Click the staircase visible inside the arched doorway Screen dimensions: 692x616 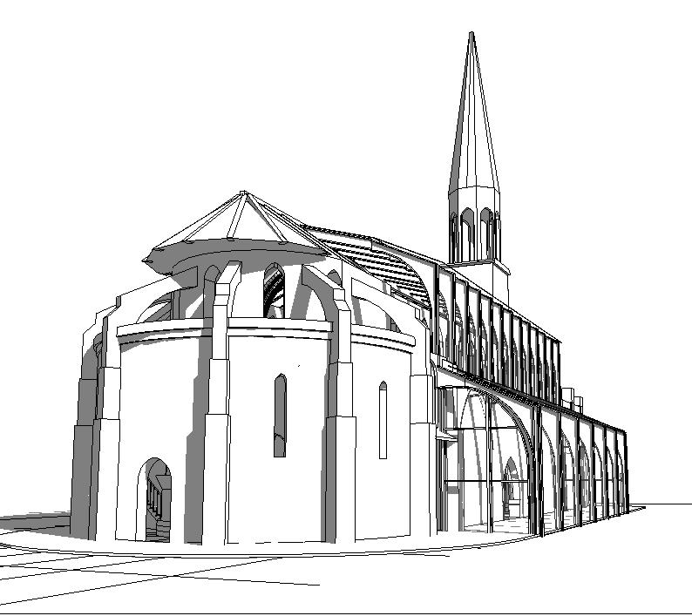(155, 505)
